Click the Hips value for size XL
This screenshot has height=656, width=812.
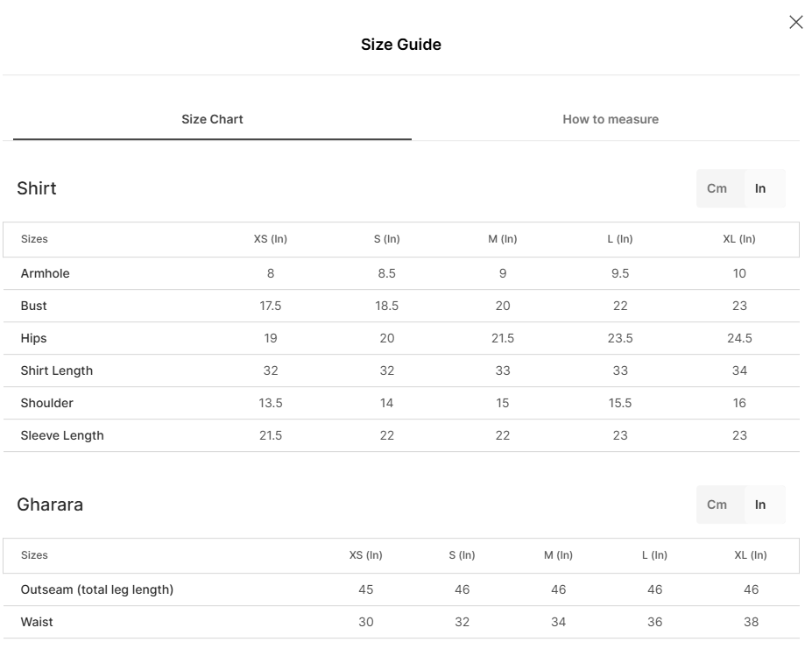(x=739, y=338)
